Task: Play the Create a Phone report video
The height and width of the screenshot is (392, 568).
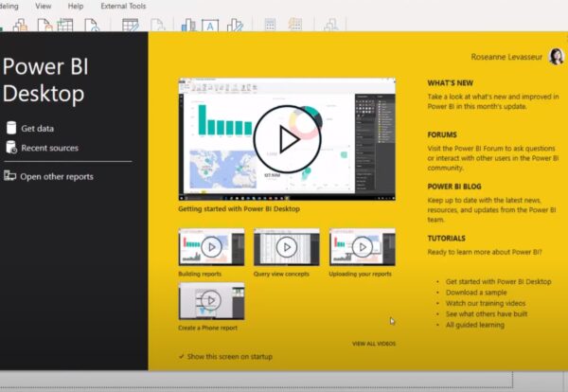Action: point(211,300)
